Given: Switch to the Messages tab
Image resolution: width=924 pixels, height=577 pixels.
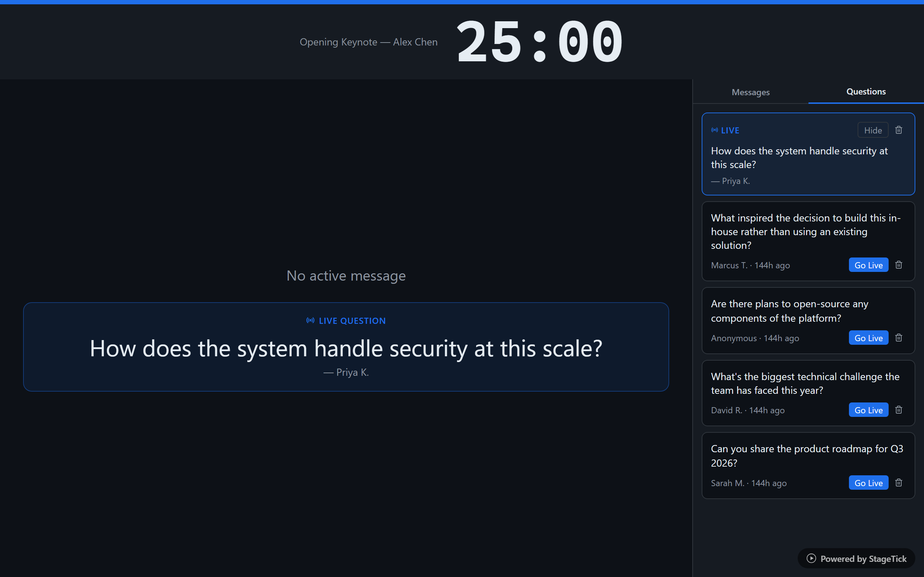Looking at the screenshot, I should pos(750,92).
